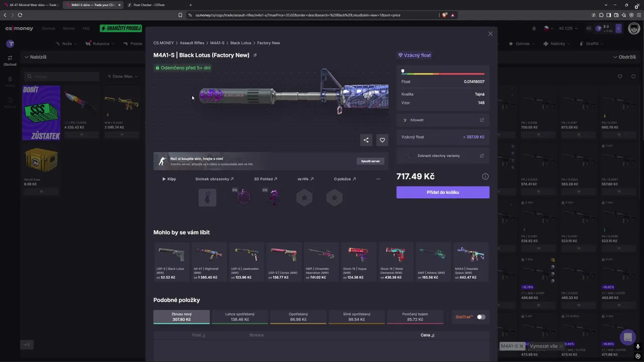Click the second purple sticker slot
Screen dimensions: 644x362
[x=274, y=198]
